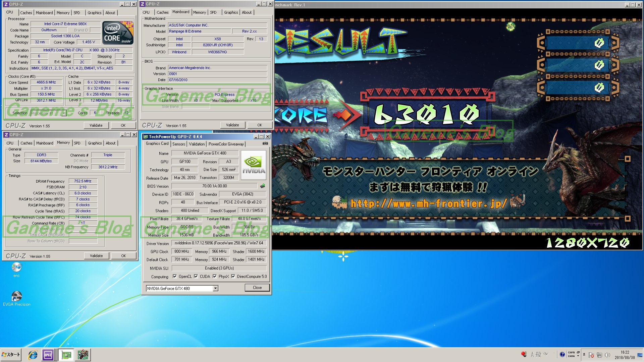
Task: Click the GPU-Z screenshot camera icon
Action: (265, 143)
